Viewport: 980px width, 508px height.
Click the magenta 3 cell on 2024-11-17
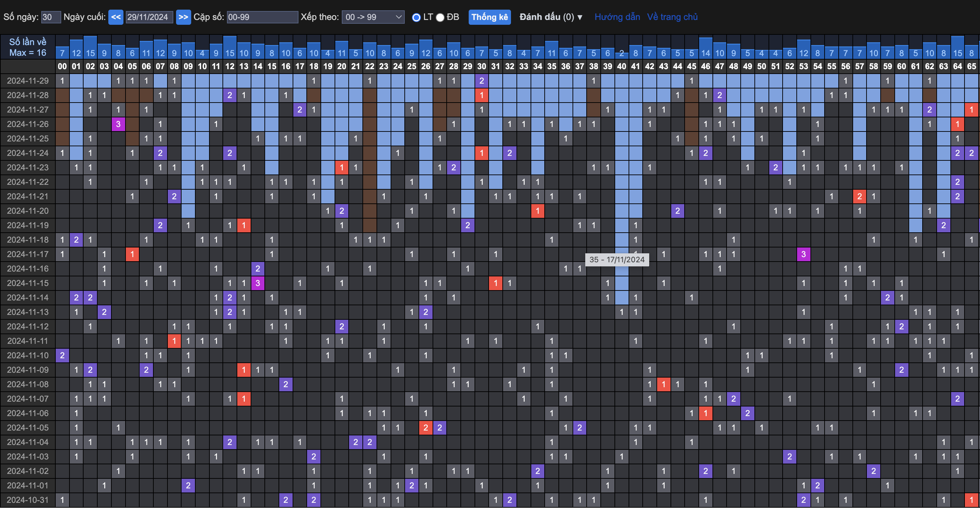(804, 254)
